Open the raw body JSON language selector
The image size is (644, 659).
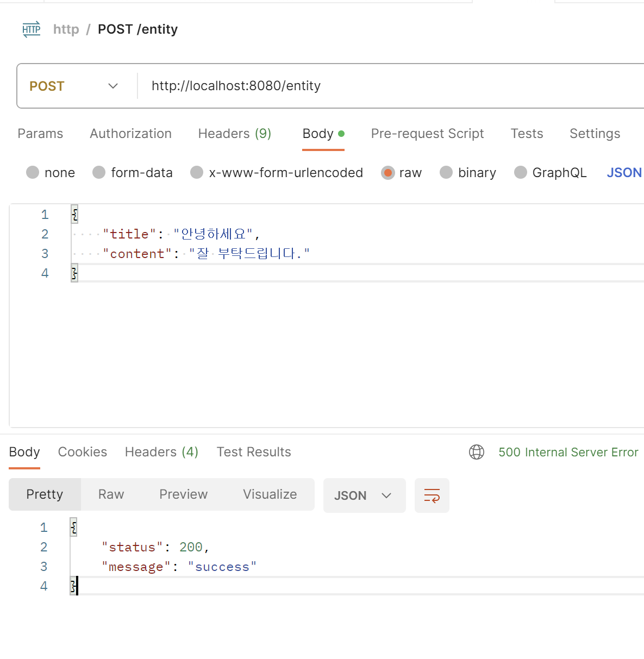tap(624, 173)
